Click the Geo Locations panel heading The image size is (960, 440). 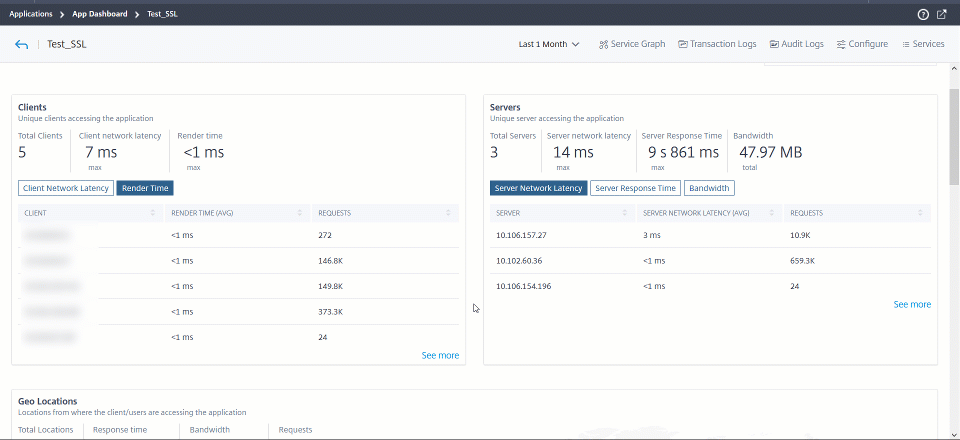tap(48, 401)
